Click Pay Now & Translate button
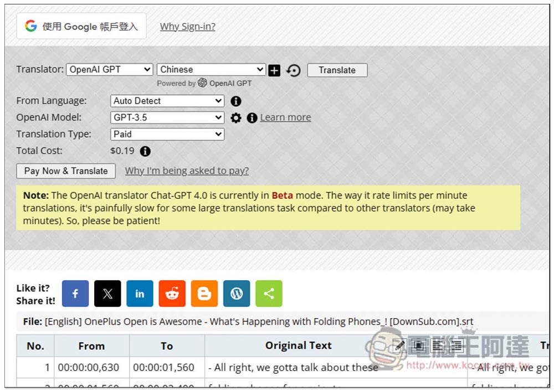 (66, 171)
